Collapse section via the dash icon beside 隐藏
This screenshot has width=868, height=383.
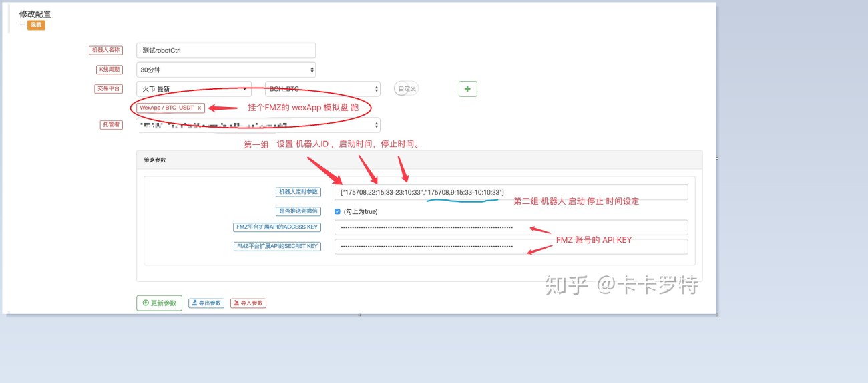point(22,25)
